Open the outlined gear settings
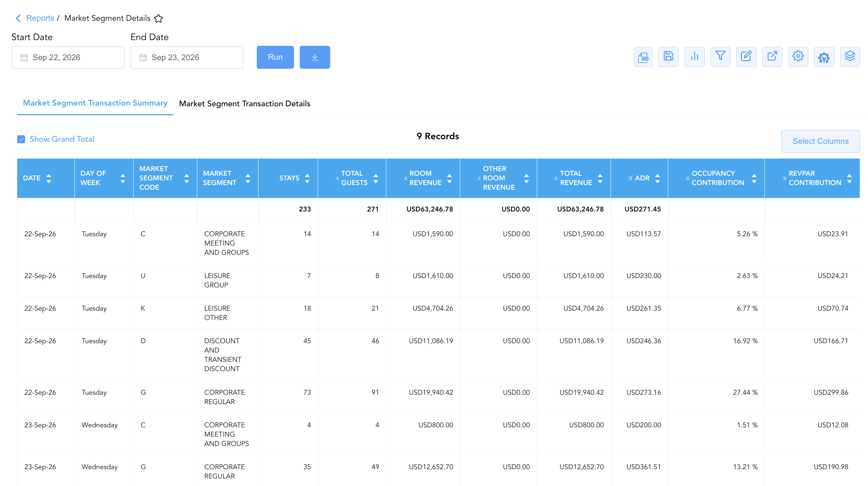Image resolution: width=868 pixels, height=486 pixels. tap(798, 57)
